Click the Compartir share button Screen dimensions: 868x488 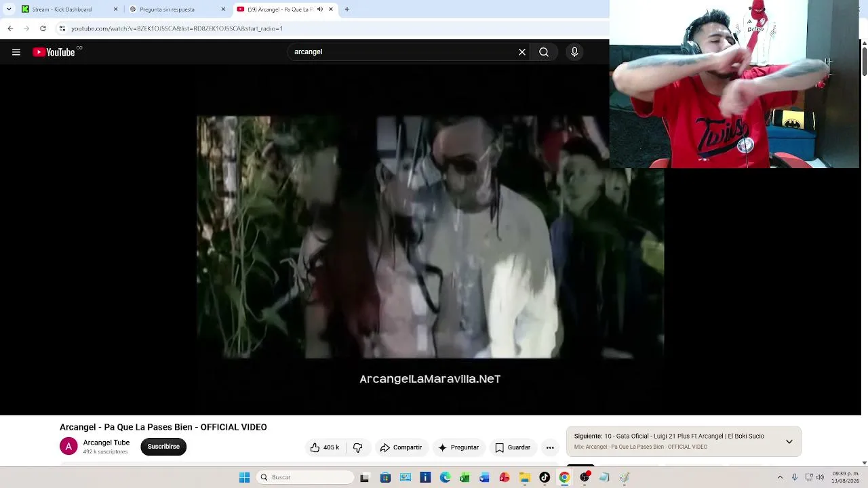click(x=401, y=447)
